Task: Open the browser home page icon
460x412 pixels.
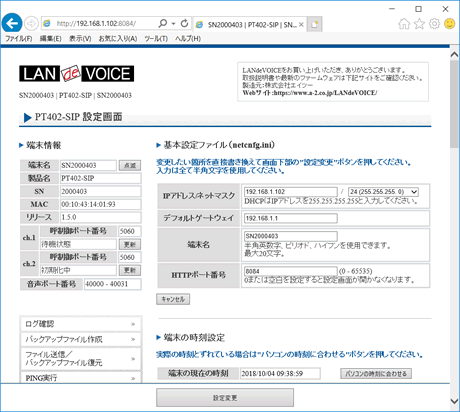Action: 404,24
